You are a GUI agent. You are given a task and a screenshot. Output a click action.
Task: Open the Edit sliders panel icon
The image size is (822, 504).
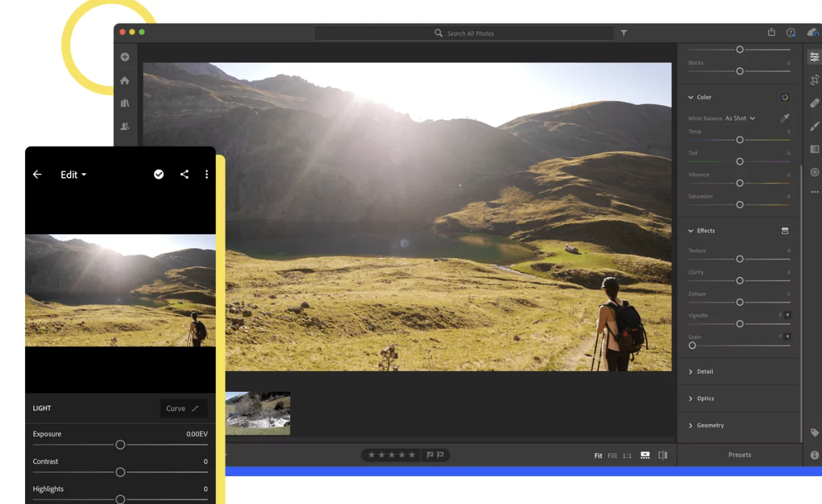[x=814, y=57]
